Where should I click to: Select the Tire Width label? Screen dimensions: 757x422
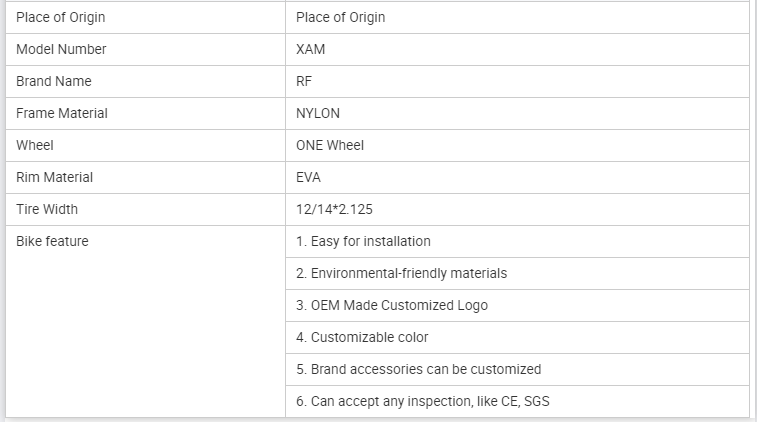[x=47, y=209]
